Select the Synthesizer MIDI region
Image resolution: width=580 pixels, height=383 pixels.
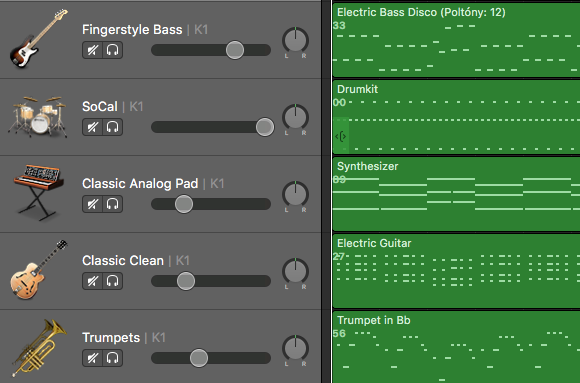coord(456,194)
